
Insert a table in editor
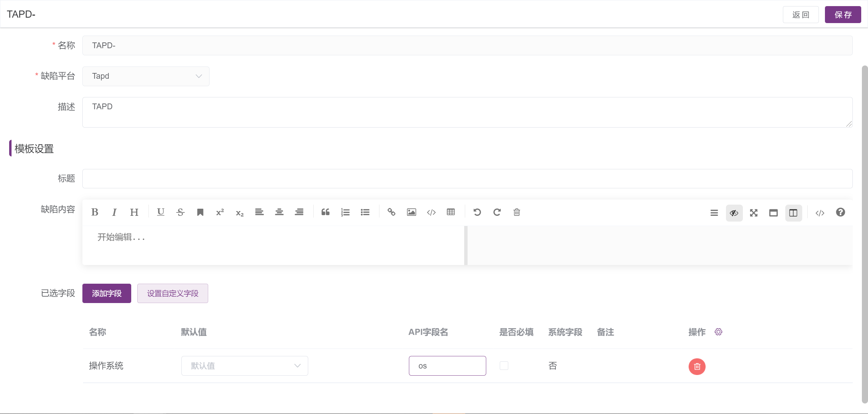(x=451, y=212)
